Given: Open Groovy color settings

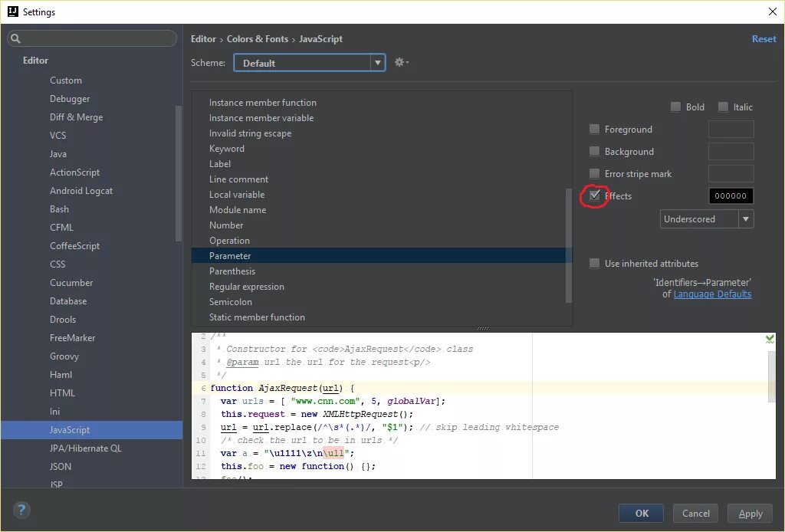Looking at the screenshot, I should (64, 356).
